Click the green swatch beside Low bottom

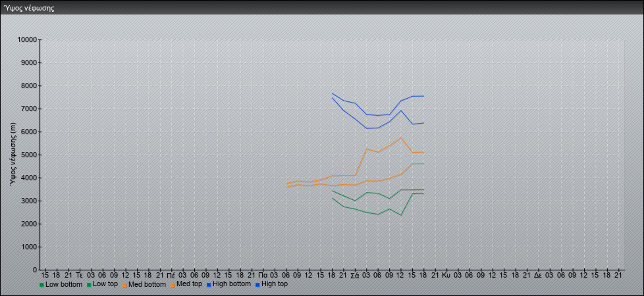click(41, 285)
